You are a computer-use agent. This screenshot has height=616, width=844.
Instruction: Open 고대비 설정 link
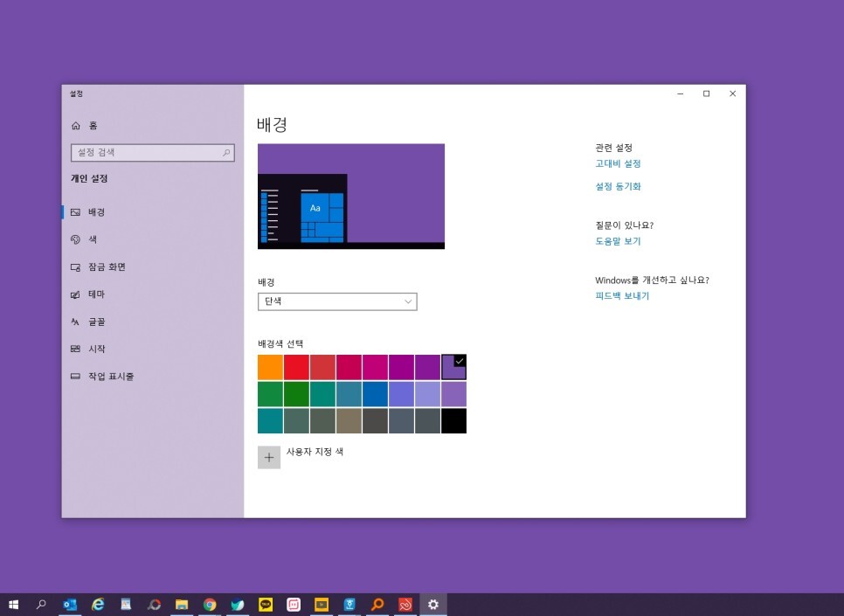tap(618, 163)
